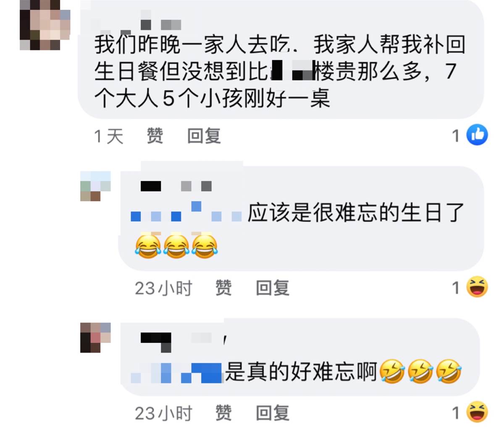
Task: Open the laughing reaction on the 应该是很难忘 reply
Action: [477, 287]
